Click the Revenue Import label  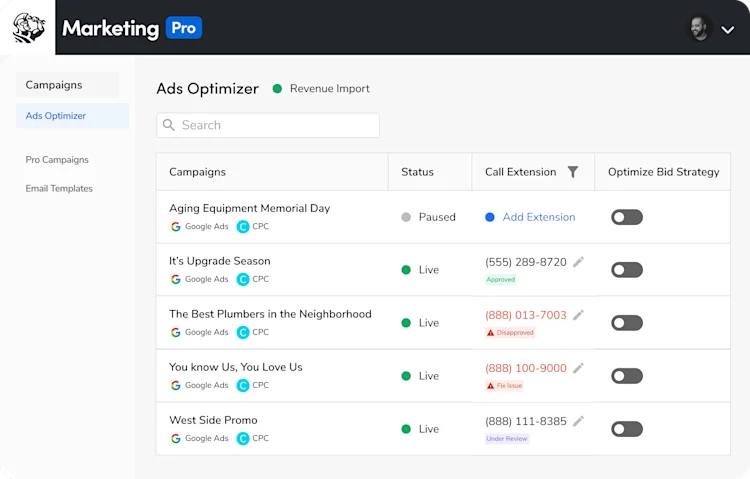pyautogui.click(x=330, y=89)
